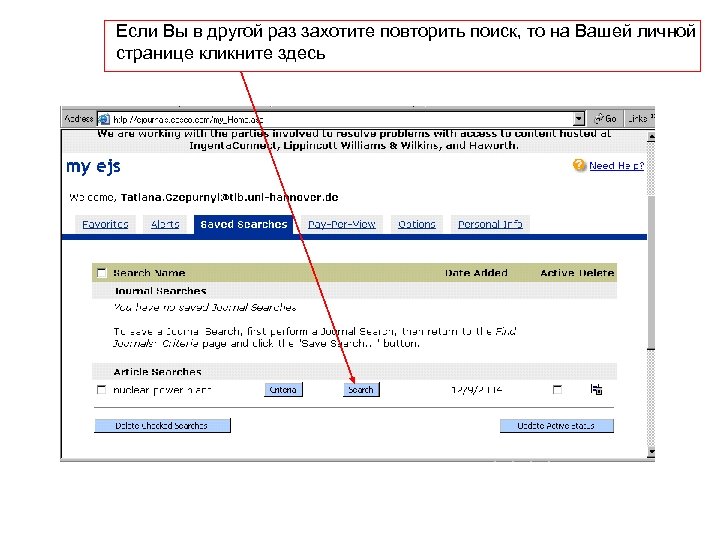This screenshot has height=540, width=720.
Task: Click the Criteria button for nuclear power plant
Action: [x=283, y=390]
